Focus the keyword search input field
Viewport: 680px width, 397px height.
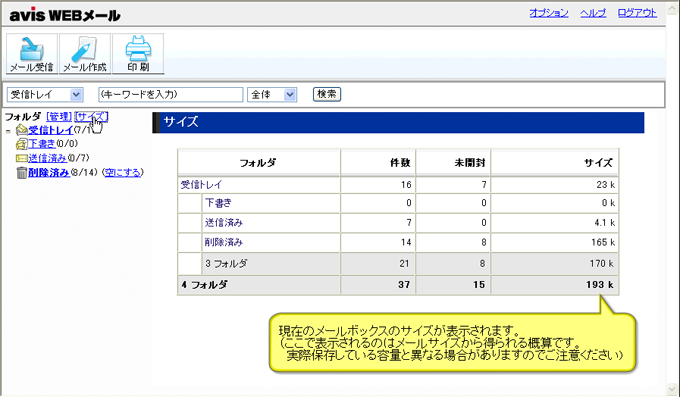pyautogui.click(x=170, y=95)
